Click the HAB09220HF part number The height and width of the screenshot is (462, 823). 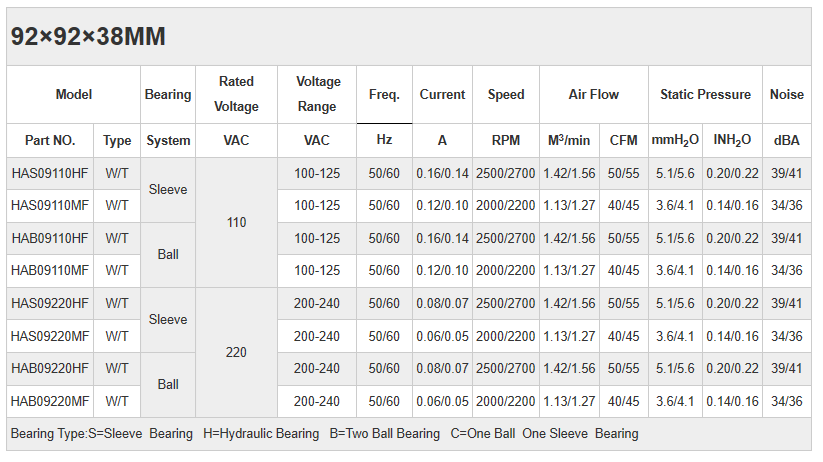point(50,369)
